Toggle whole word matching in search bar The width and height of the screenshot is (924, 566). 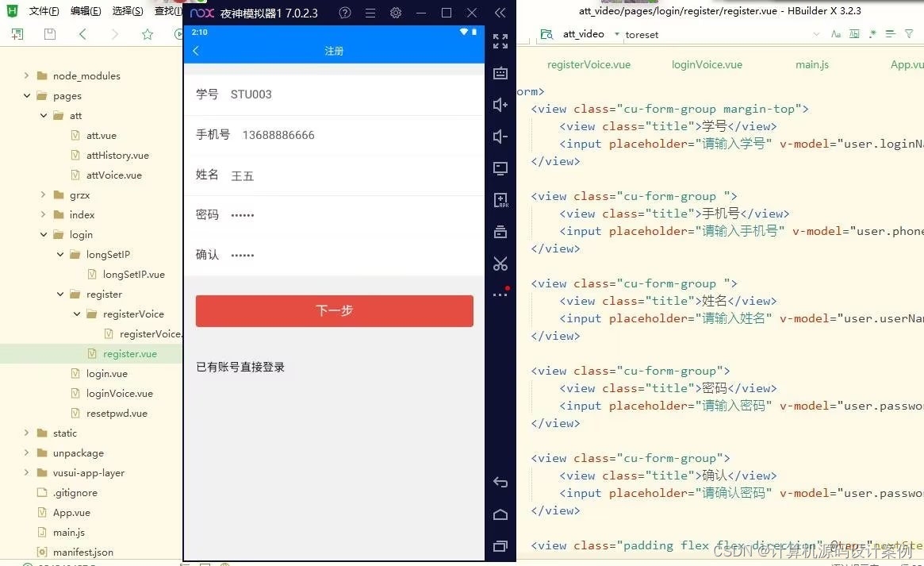855,34
